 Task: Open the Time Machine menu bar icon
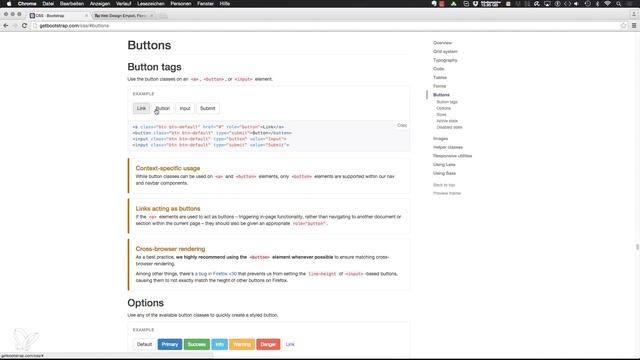click(x=587, y=4)
